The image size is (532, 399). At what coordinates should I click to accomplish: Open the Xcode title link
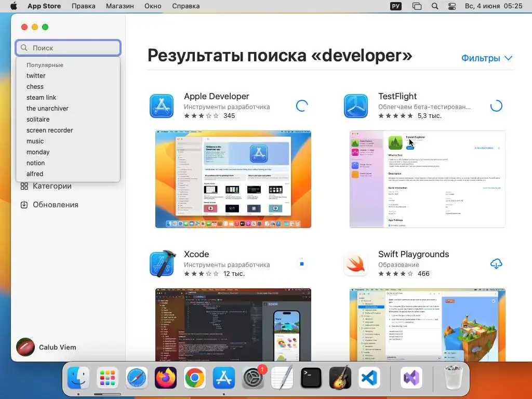point(196,254)
